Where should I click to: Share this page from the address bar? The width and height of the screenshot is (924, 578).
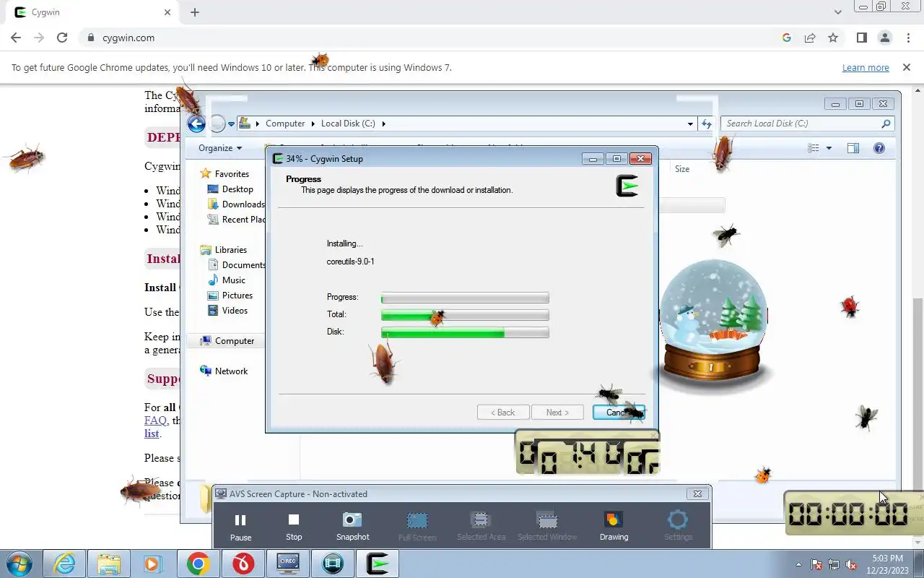pyautogui.click(x=810, y=38)
